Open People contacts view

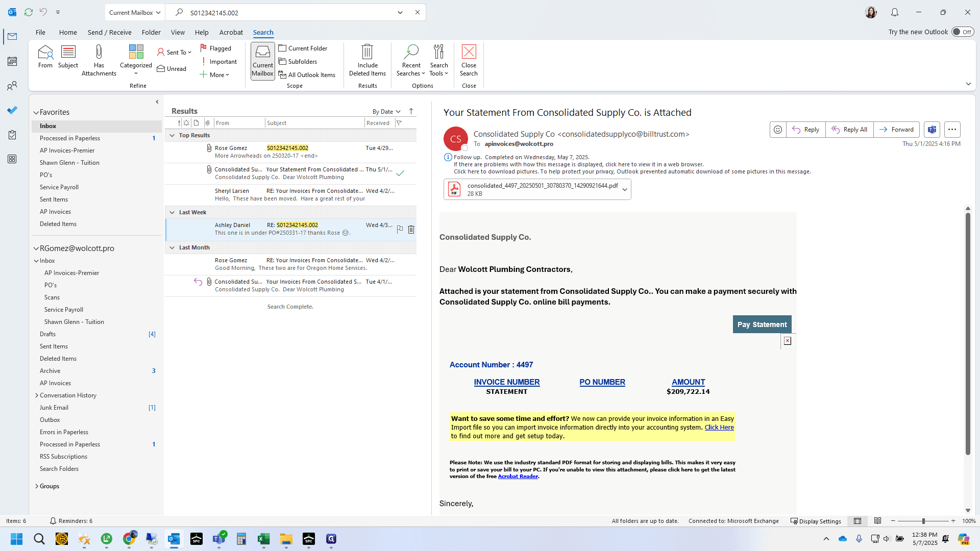coord(12,86)
